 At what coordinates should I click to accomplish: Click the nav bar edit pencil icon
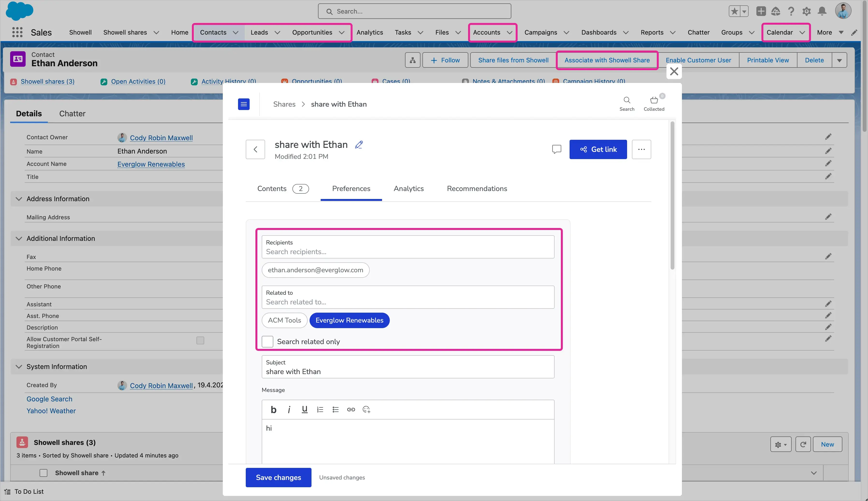click(854, 32)
